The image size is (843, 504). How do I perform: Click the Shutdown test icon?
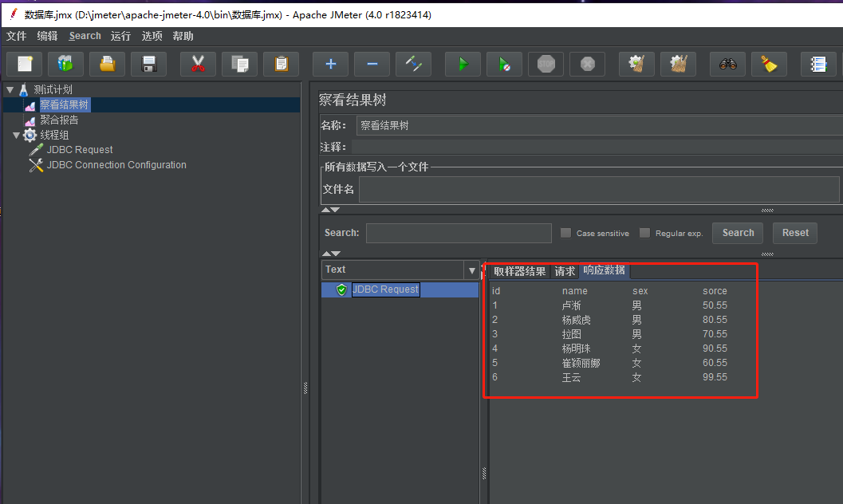(x=587, y=64)
